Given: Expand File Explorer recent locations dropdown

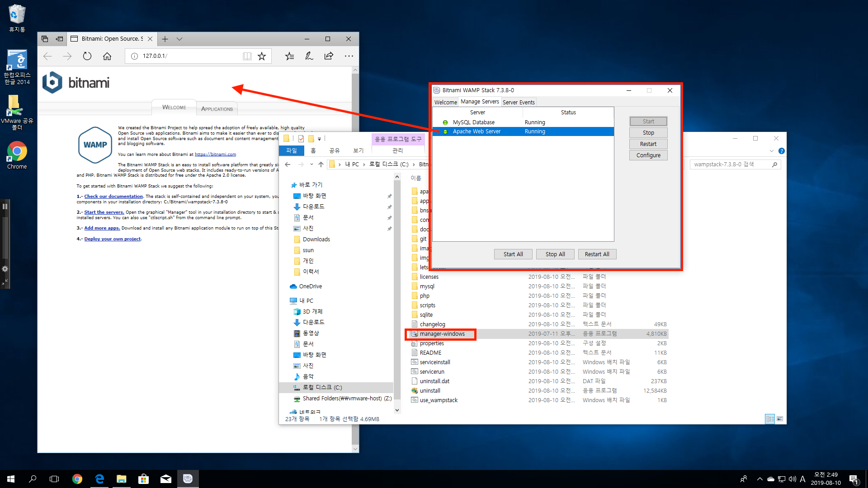Looking at the screenshot, I should point(311,164).
